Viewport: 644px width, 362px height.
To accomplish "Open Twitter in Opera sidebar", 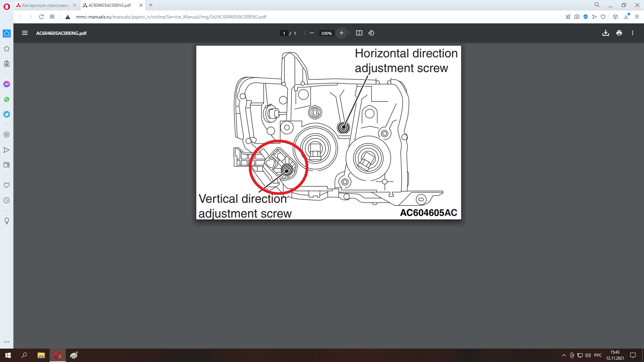I will click(6, 114).
